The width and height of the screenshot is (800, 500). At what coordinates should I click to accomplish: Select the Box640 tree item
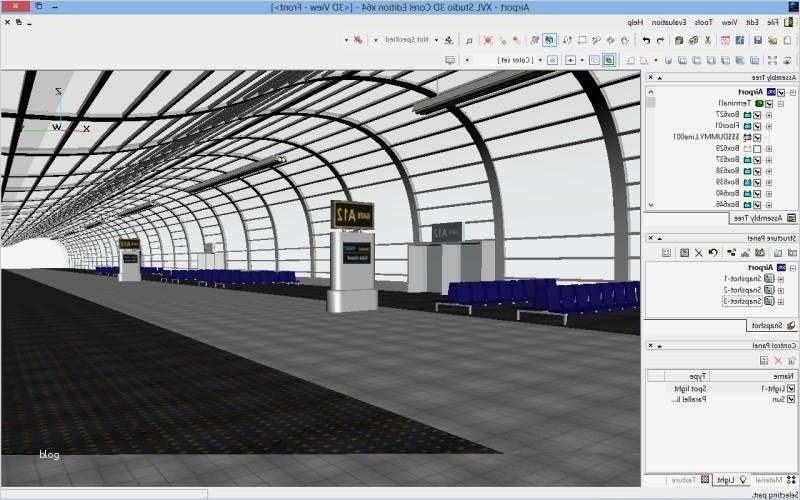(728, 193)
